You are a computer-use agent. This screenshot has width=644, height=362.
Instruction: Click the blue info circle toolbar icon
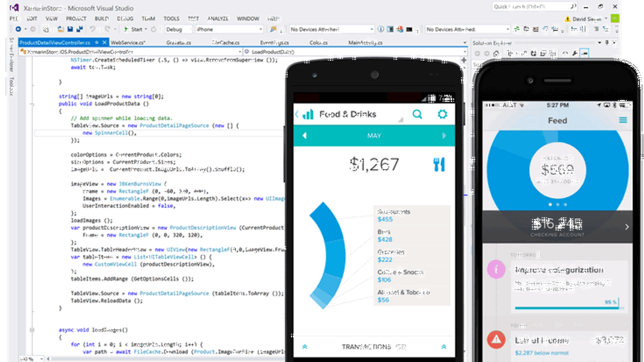[x=381, y=29]
